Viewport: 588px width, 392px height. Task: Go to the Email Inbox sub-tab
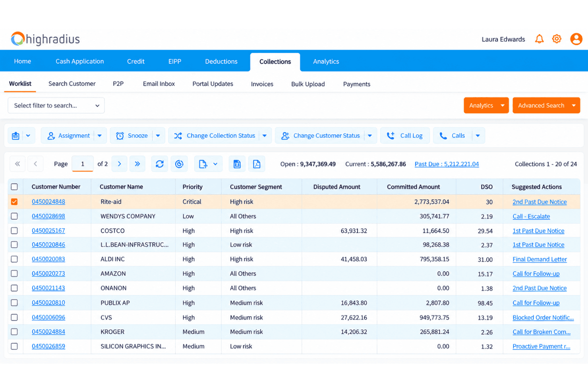coord(159,84)
